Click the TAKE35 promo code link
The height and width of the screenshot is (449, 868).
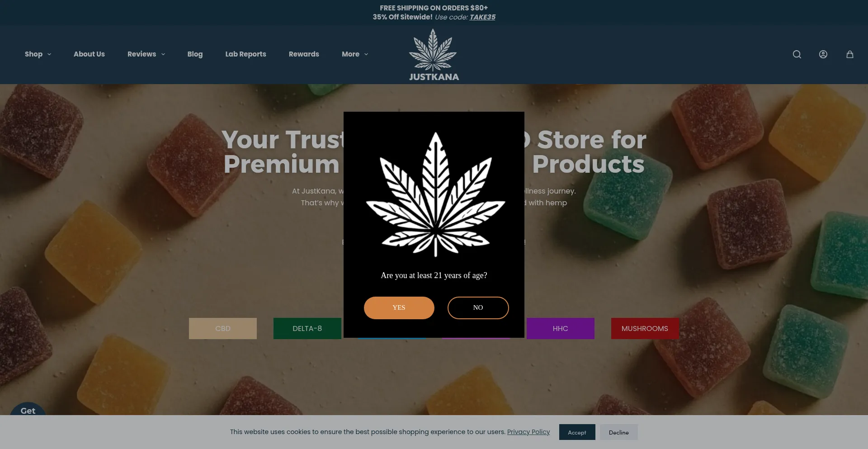[x=482, y=17]
